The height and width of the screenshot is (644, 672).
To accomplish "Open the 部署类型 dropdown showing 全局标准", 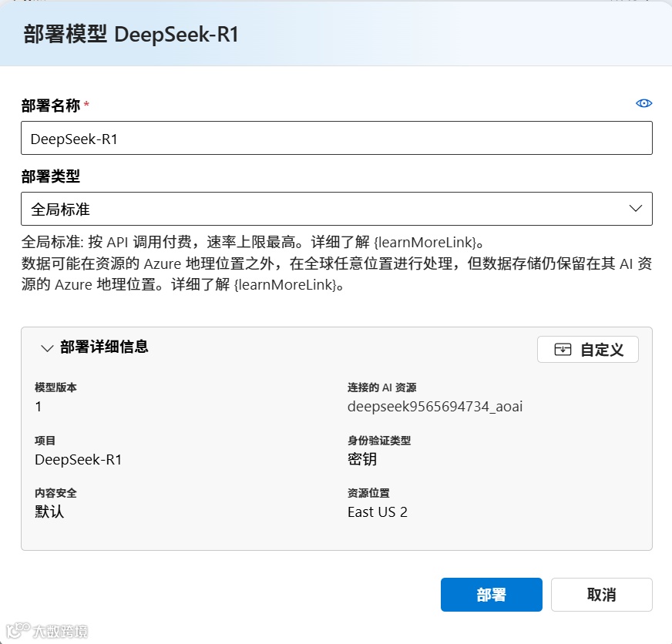I will [337, 209].
